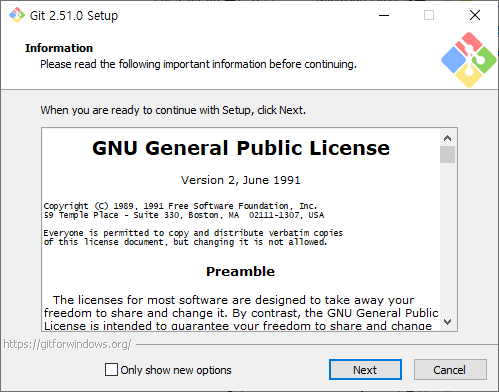Click the The licenses for most software line
Image resolution: width=499 pixels, height=392 pixels.
click(x=233, y=300)
